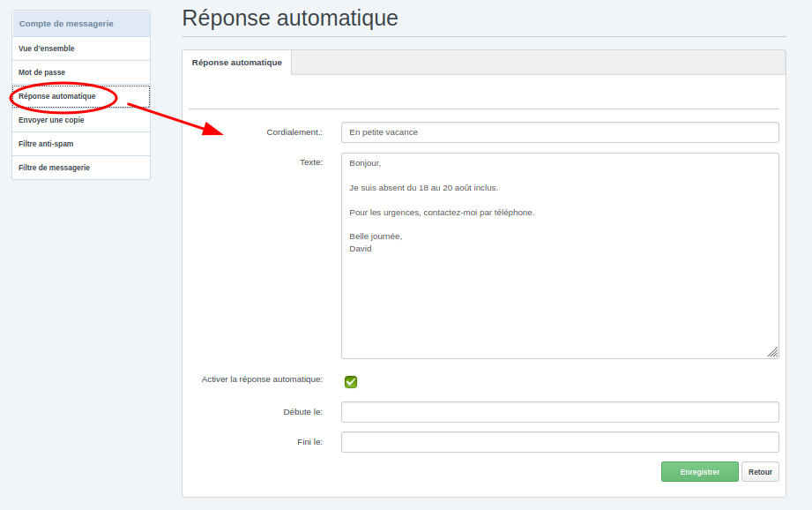Select Réponse automatique in the sidebar
812x510 pixels.
[57, 96]
